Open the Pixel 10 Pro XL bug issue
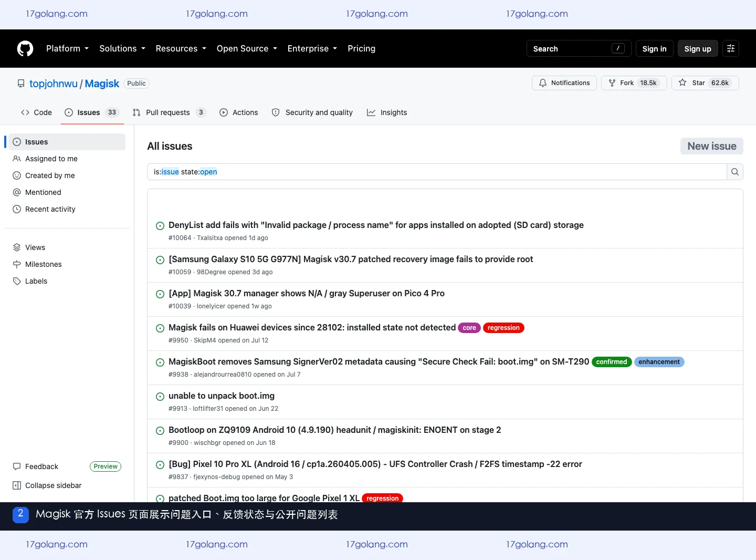The width and height of the screenshot is (756, 560). click(x=375, y=464)
